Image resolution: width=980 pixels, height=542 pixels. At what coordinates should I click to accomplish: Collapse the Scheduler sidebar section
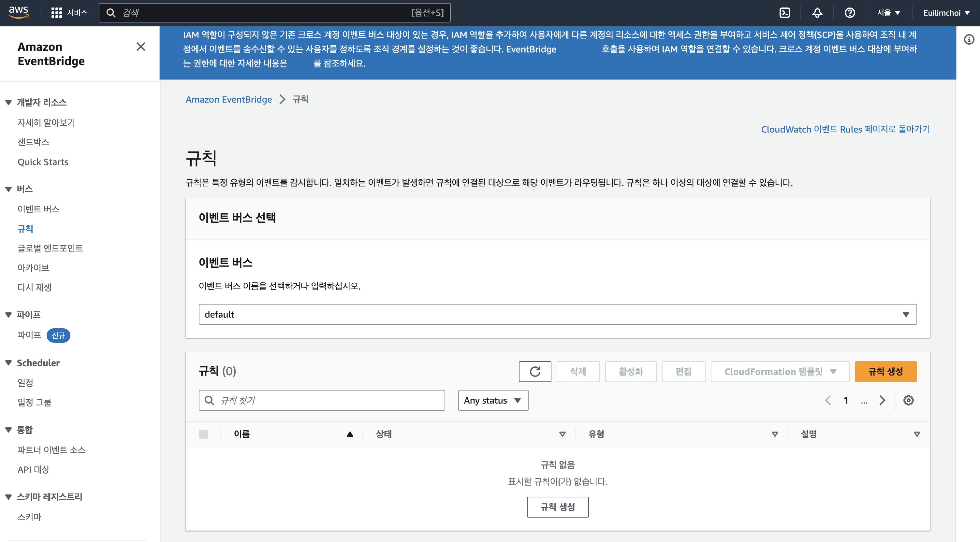pyautogui.click(x=8, y=363)
